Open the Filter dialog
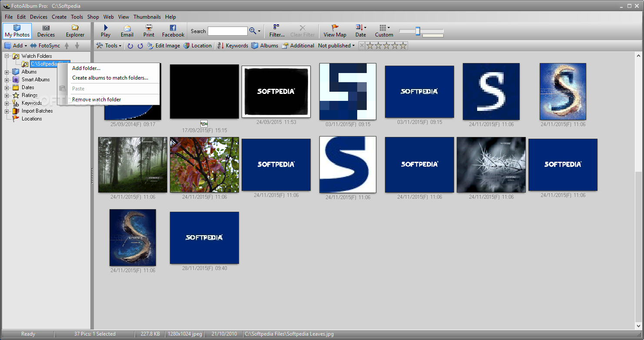Screen dimensions: 644x340 (x=277, y=31)
